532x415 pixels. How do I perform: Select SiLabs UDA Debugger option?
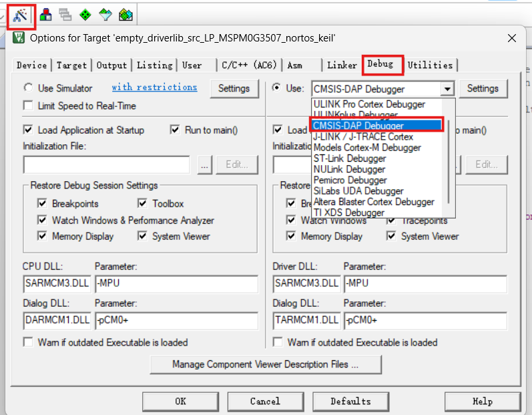(376, 191)
